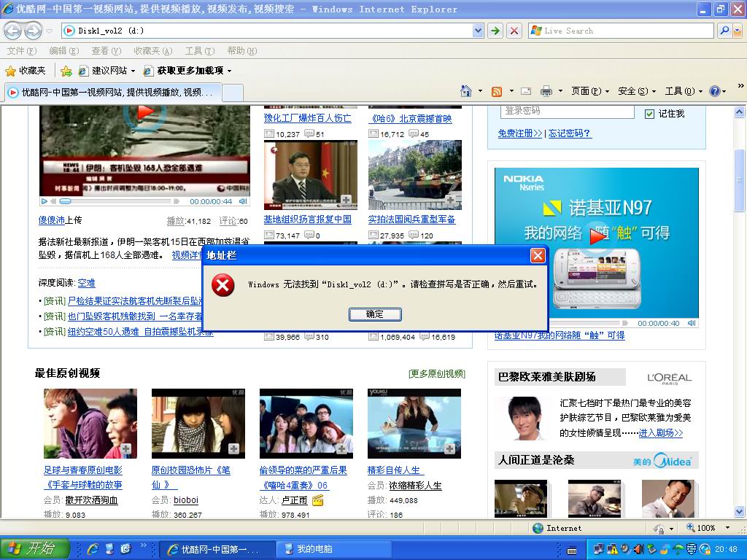Open the 文件(F) menu
This screenshot has height=560, width=747.
point(22,51)
